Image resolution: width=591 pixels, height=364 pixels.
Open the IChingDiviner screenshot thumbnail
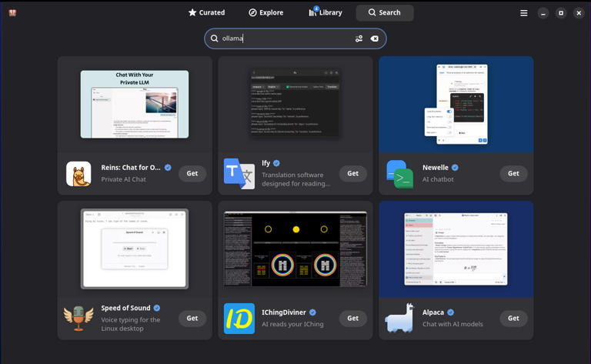[295, 249]
